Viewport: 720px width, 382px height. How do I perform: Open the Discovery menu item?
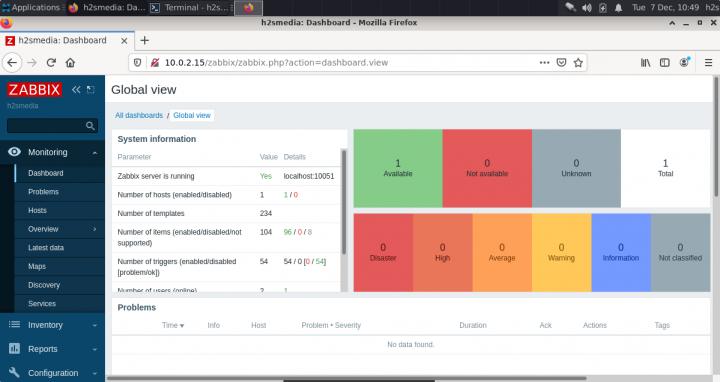point(60,285)
